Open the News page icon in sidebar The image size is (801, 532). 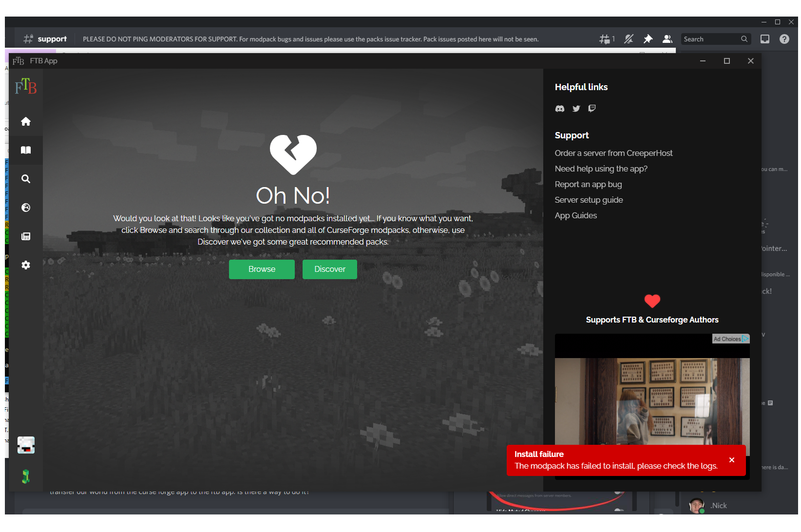point(26,236)
